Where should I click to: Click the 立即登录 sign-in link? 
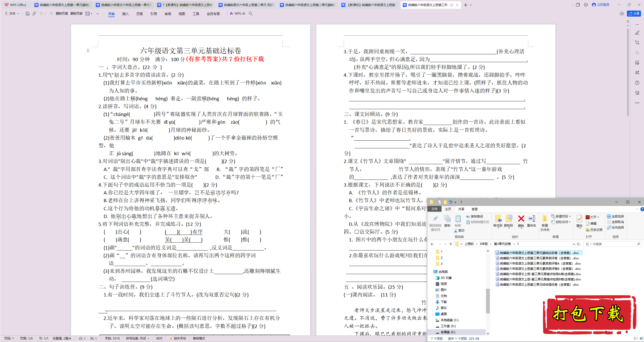(601, 5)
